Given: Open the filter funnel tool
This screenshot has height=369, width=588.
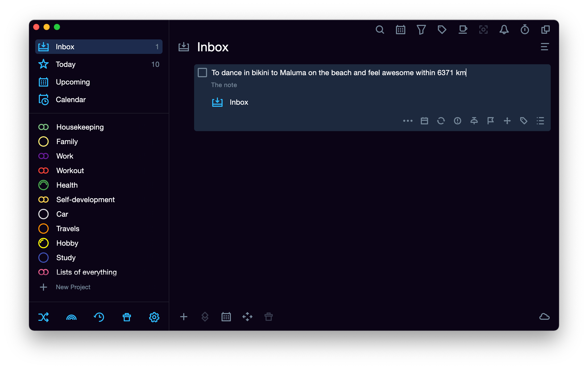Looking at the screenshot, I should [x=421, y=30].
